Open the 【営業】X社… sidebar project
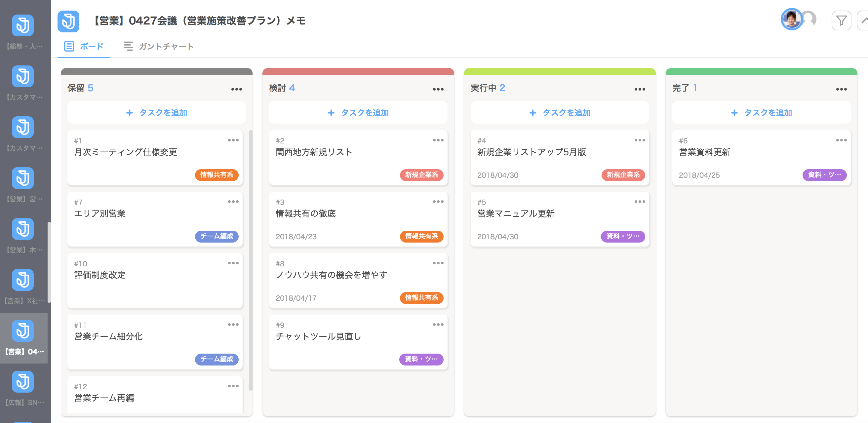This screenshot has width=868, height=423. (23, 287)
